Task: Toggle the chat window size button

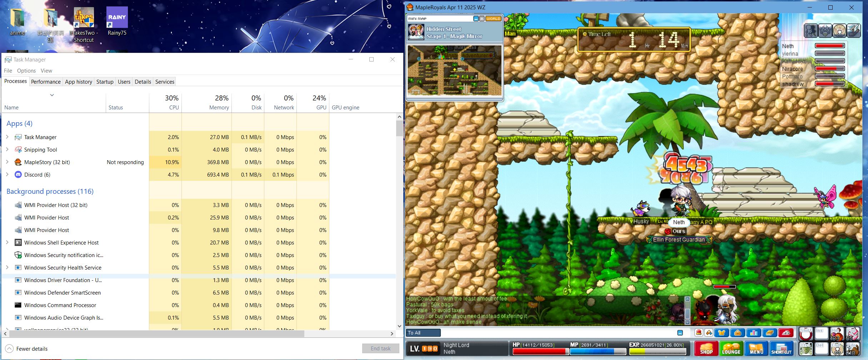Action: coord(680,333)
